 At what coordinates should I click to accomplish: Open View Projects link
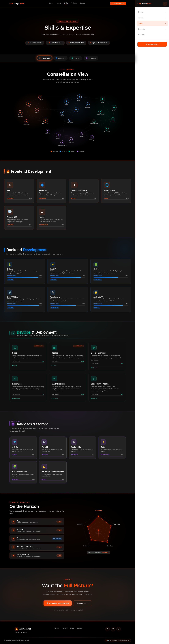[x=82, y=603]
